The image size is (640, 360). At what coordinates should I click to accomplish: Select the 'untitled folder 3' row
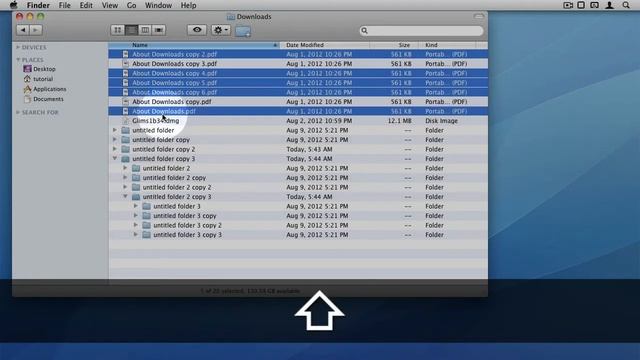pos(298,206)
